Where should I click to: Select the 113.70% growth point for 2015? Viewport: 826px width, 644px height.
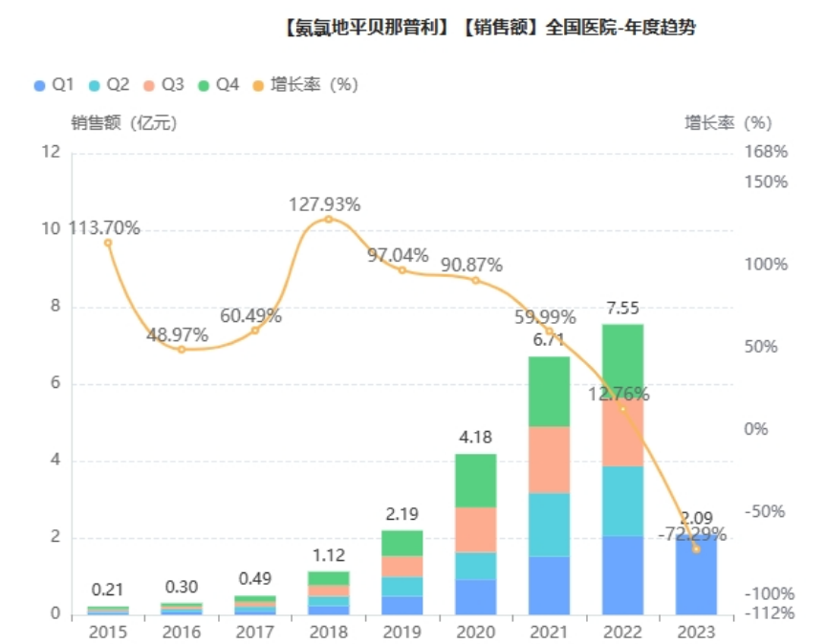tap(108, 243)
